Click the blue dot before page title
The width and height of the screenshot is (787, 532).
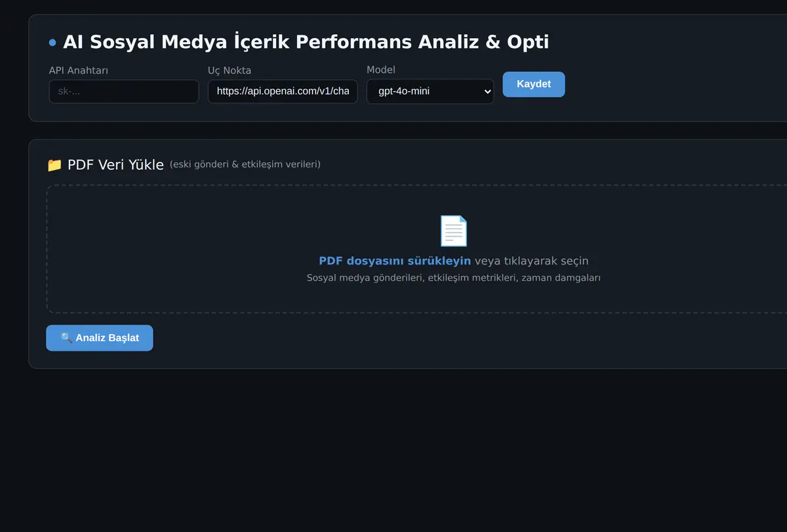[52, 43]
